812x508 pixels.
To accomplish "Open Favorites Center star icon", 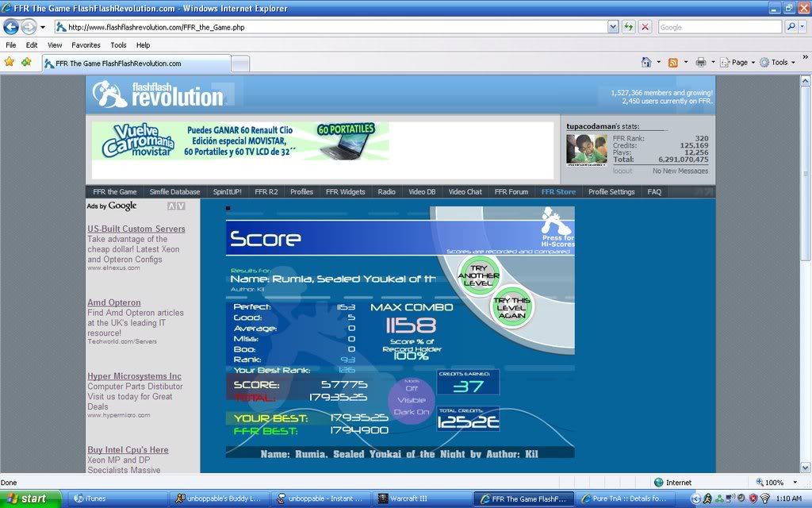I will coord(10,62).
